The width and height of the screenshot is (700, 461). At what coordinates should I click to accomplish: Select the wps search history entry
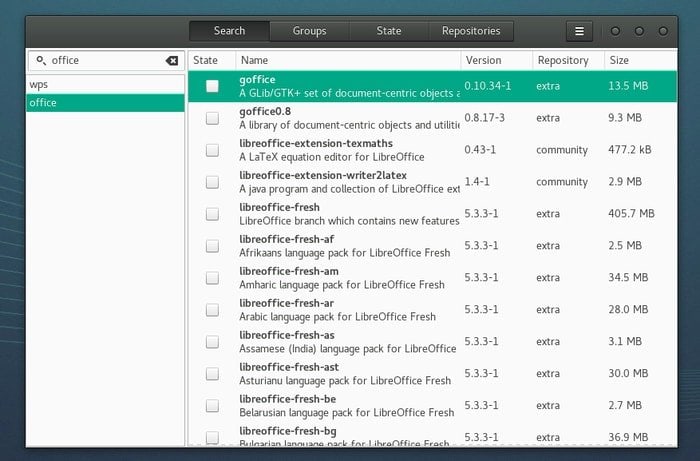point(105,84)
